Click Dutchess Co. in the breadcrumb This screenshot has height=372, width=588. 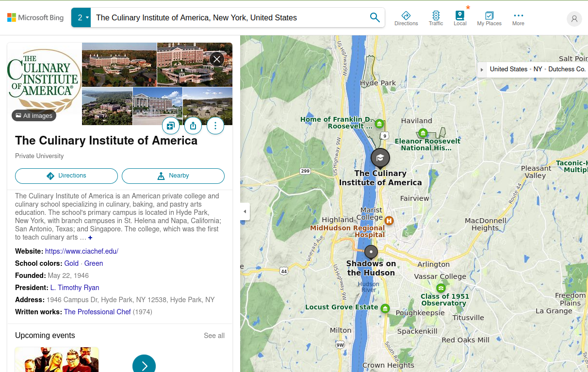(567, 69)
